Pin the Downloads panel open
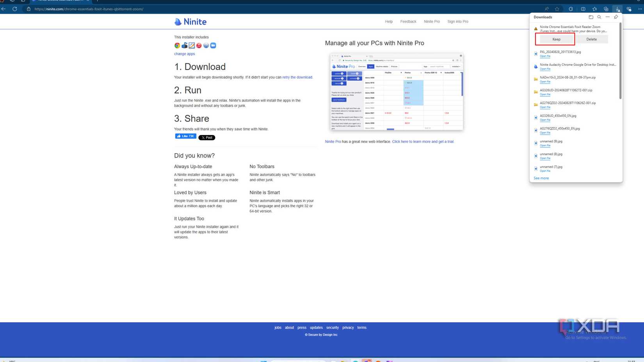 coord(616,17)
